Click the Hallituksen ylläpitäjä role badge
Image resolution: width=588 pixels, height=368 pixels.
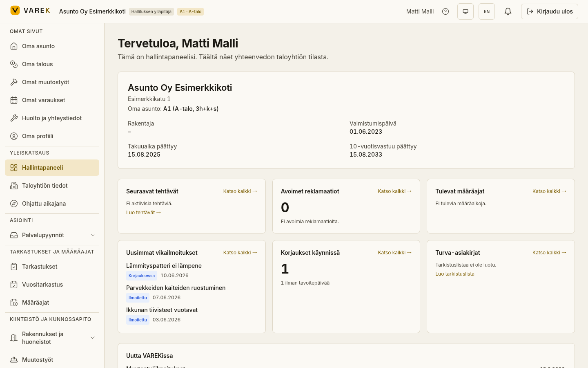[151, 11]
